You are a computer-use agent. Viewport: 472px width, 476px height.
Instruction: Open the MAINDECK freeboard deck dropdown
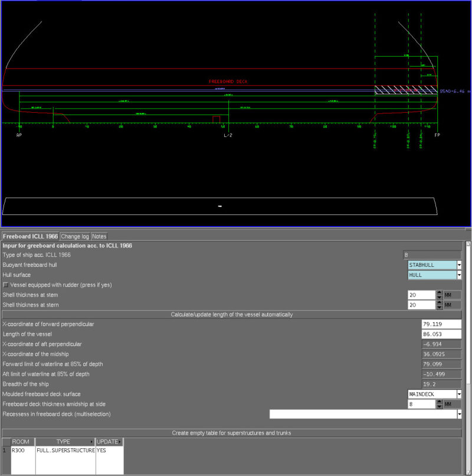[459, 394]
